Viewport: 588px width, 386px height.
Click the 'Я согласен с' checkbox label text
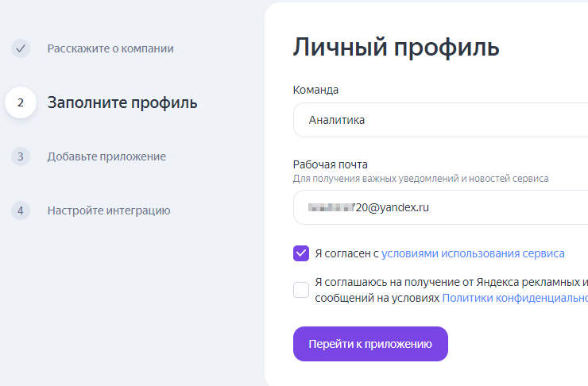[x=346, y=253]
